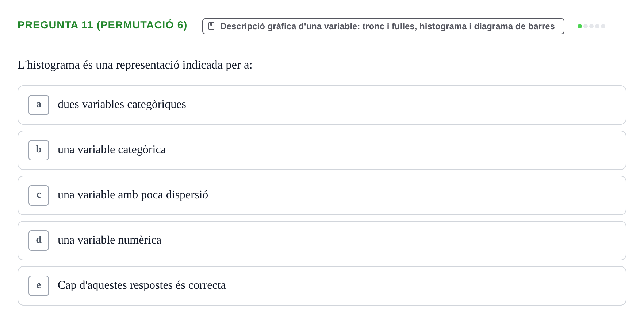Select 'Cap d'aquestes respostes és correcta'
The height and width of the screenshot is (323, 644).
click(322, 286)
